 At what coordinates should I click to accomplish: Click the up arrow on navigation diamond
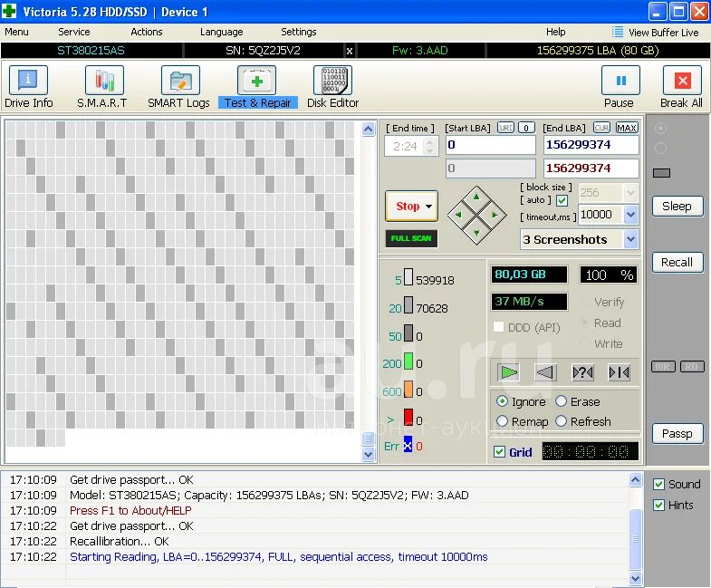[476, 197]
